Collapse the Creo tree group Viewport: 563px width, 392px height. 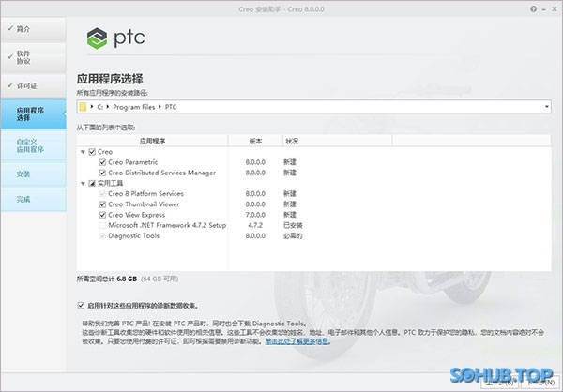(83, 152)
